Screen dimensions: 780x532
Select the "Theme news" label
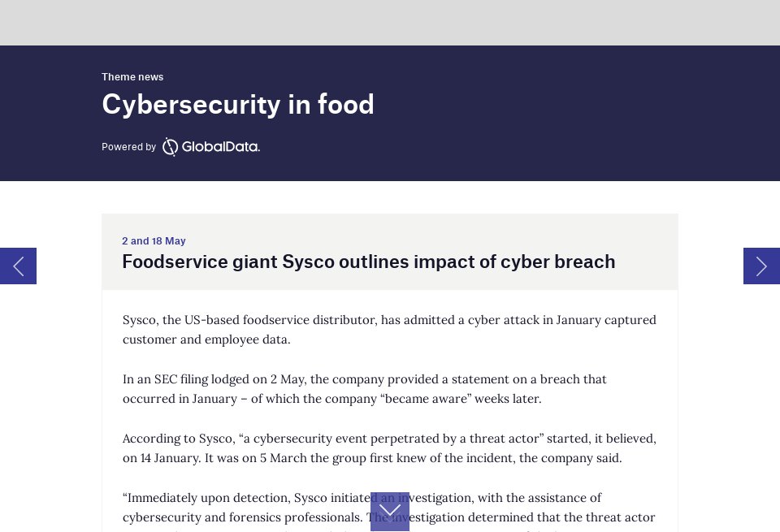[132, 77]
